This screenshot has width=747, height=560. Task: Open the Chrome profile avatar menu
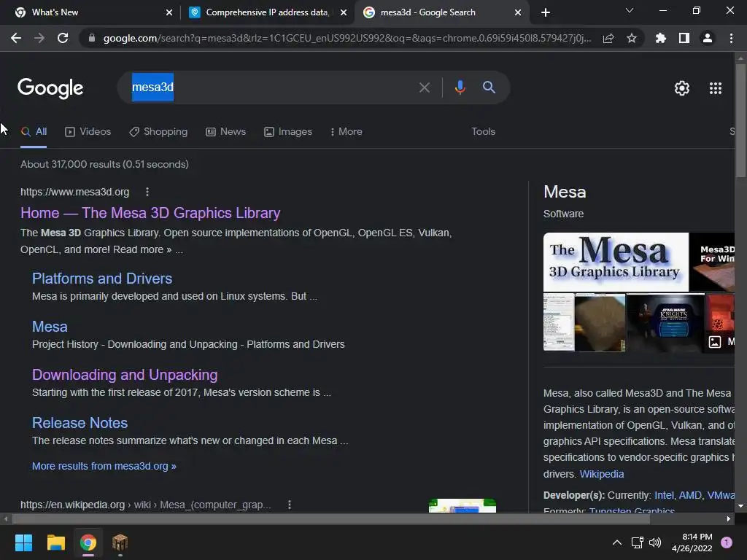(x=708, y=38)
